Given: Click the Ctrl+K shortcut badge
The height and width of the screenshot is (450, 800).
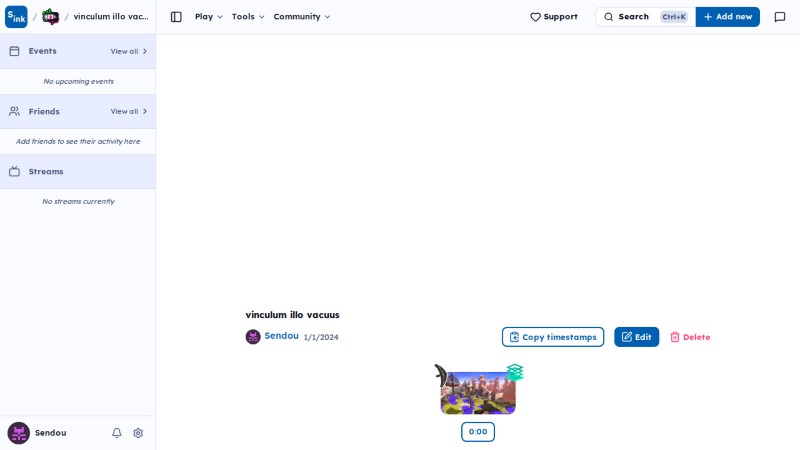Looking at the screenshot, I should coord(674,17).
